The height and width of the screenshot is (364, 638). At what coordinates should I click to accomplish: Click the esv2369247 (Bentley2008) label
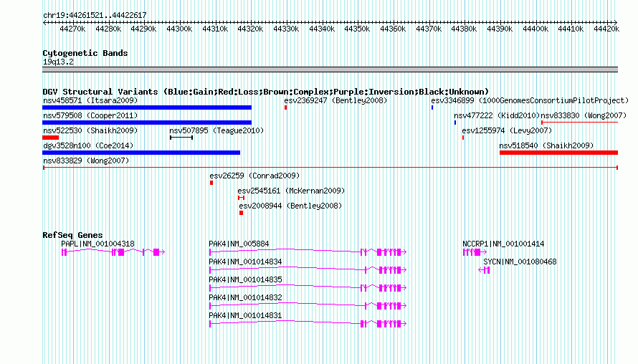(x=335, y=100)
